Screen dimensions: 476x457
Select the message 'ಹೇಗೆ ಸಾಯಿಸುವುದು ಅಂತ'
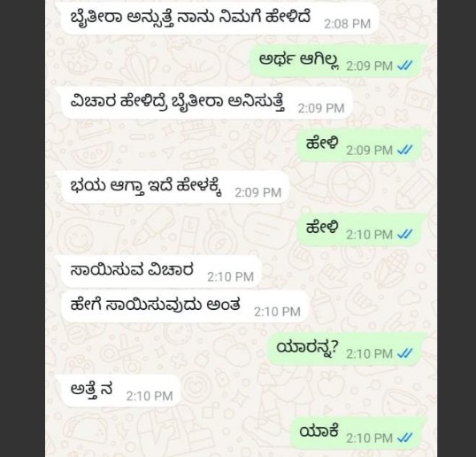[155, 305]
